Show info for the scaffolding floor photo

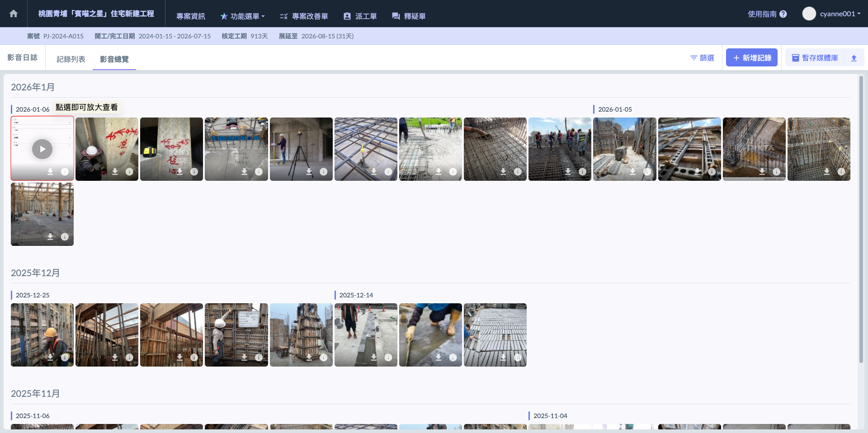pyautogui.click(x=65, y=237)
